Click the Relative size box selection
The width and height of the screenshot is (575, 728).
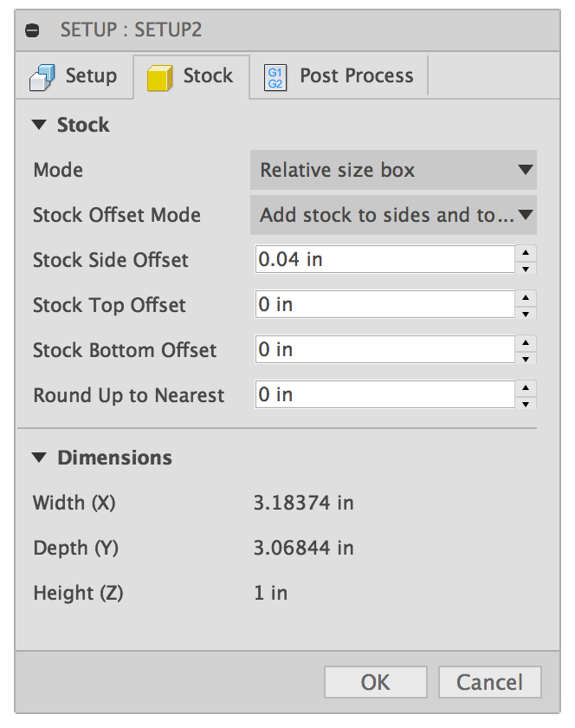[x=394, y=170]
